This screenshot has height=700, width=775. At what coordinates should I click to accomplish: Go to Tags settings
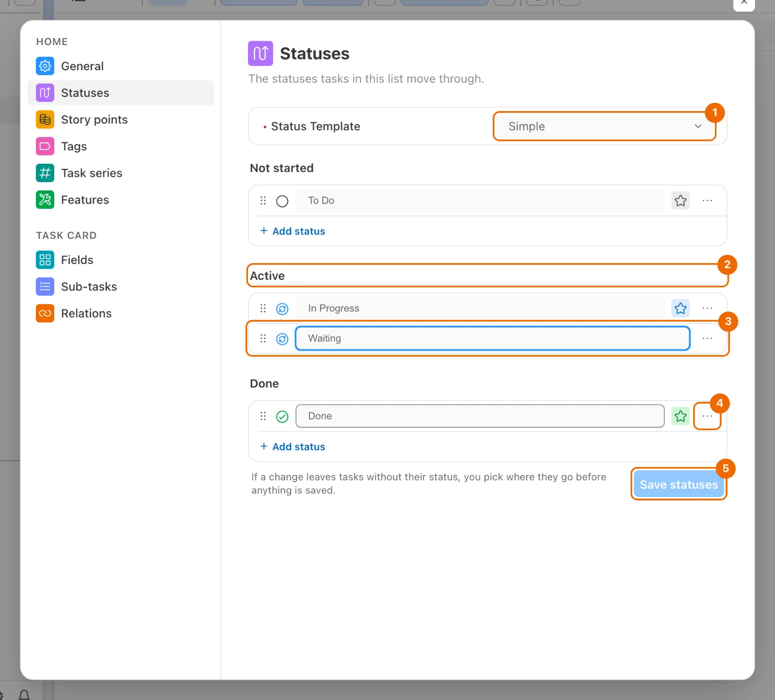click(121, 146)
